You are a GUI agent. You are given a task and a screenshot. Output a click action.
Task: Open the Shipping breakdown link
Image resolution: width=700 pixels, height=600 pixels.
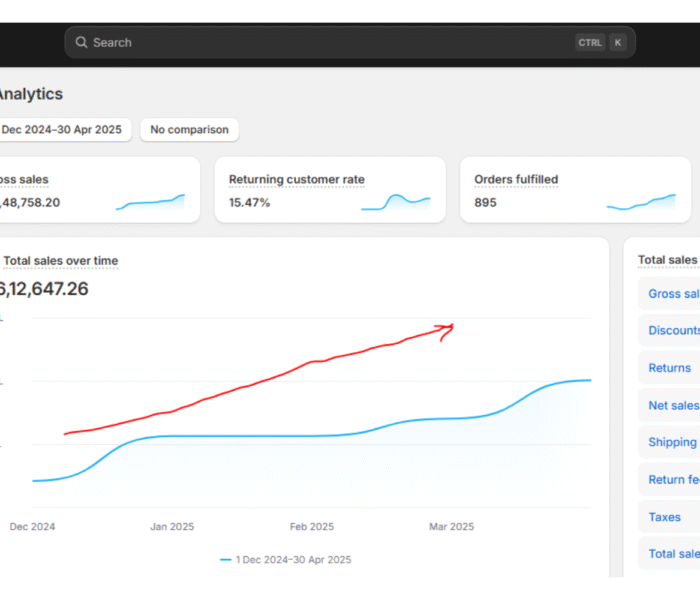pyautogui.click(x=669, y=442)
